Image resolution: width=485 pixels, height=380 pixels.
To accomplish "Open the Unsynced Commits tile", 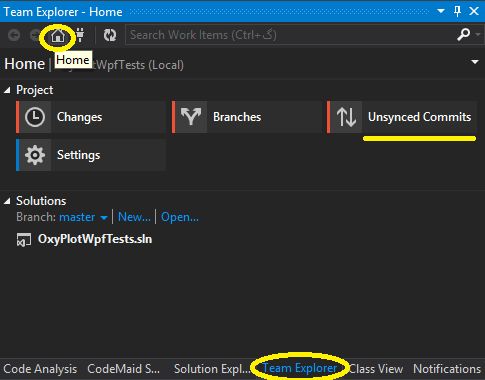I will [402, 117].
